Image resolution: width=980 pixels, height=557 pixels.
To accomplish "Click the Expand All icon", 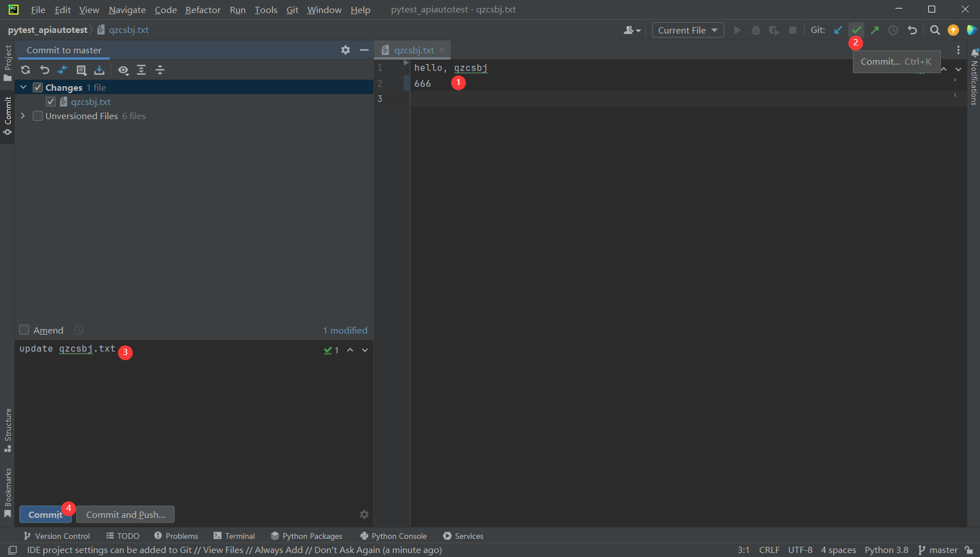I will click(141, 70).
